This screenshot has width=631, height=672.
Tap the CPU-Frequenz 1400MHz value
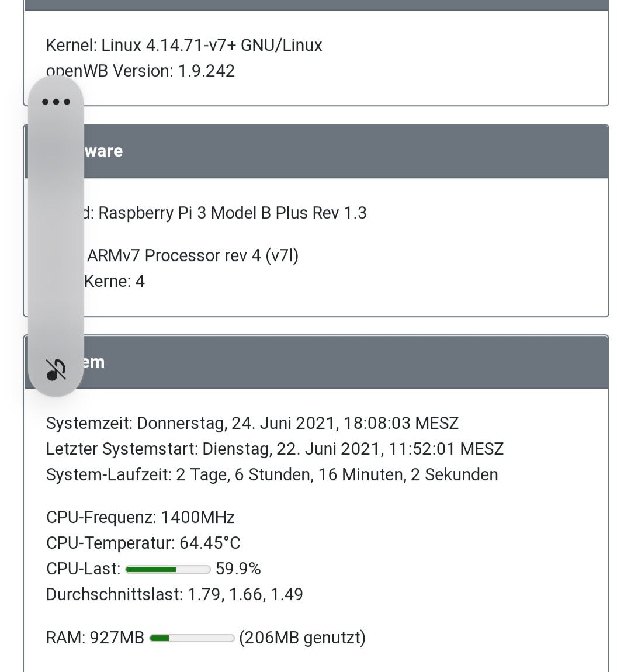(x=197, y=518)
